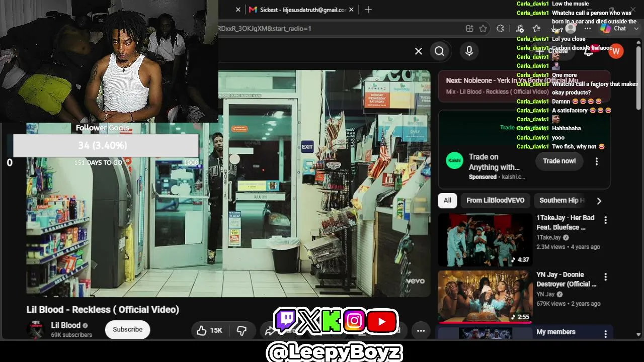This screenshot has width=644, height=362.
Task: Open options for the Kalshi ad
Action: click(597, 161)
